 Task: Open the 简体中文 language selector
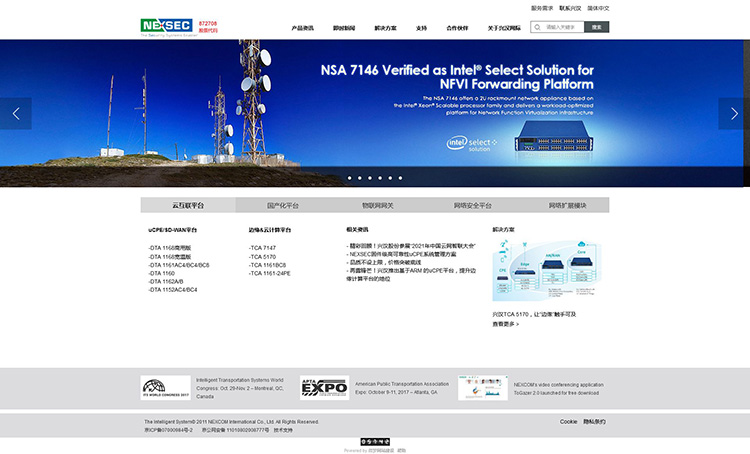click(x=598, y=8)
